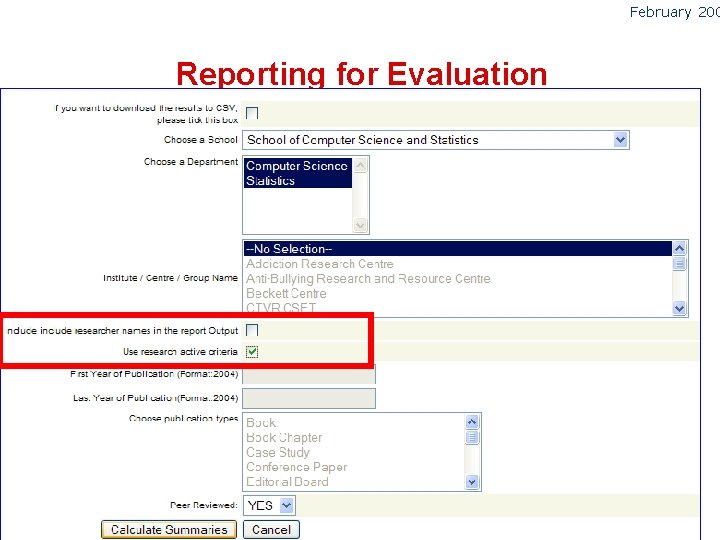Click the institute list scrollbar thumb
The image size is (720, 540).
[679, 264]
